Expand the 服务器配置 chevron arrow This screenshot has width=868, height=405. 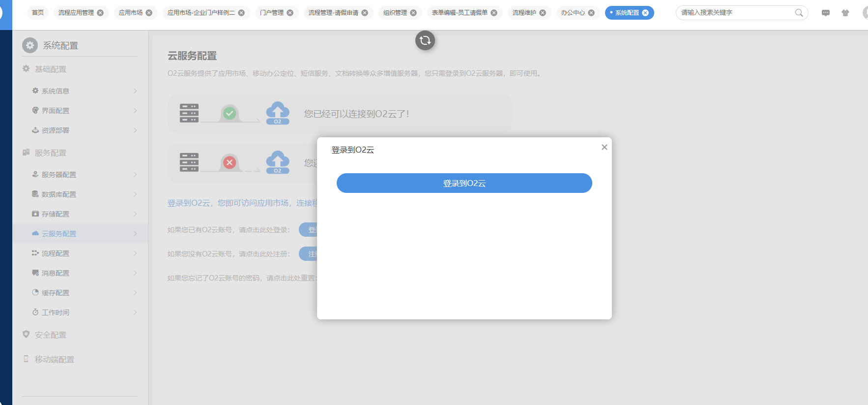[x=135, y=175]
